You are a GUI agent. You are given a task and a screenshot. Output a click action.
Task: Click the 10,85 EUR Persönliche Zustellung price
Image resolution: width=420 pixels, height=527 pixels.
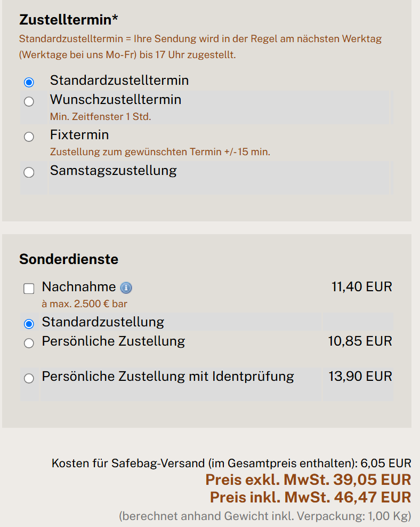(x=360, y=341)
